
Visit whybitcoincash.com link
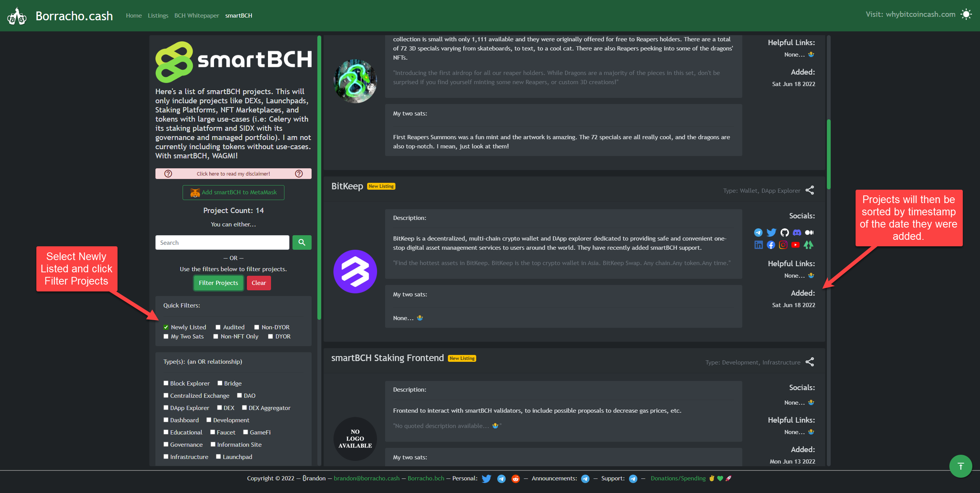[x=920, y=15]
